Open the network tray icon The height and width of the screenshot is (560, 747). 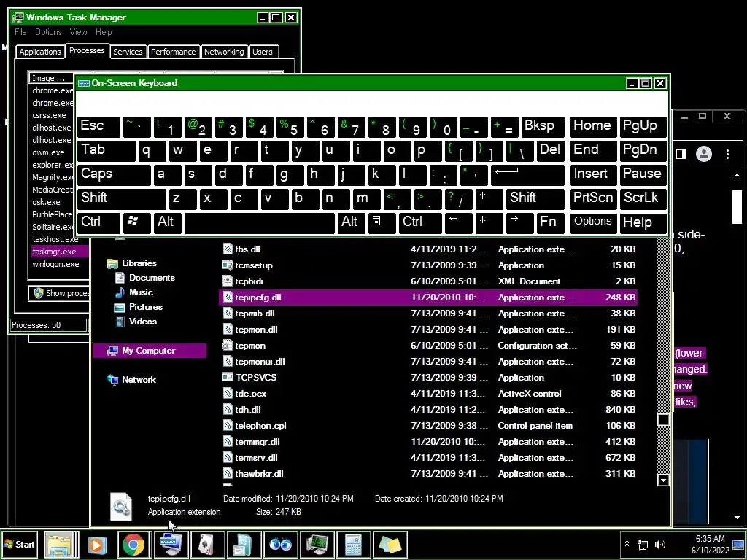point(643,544)
